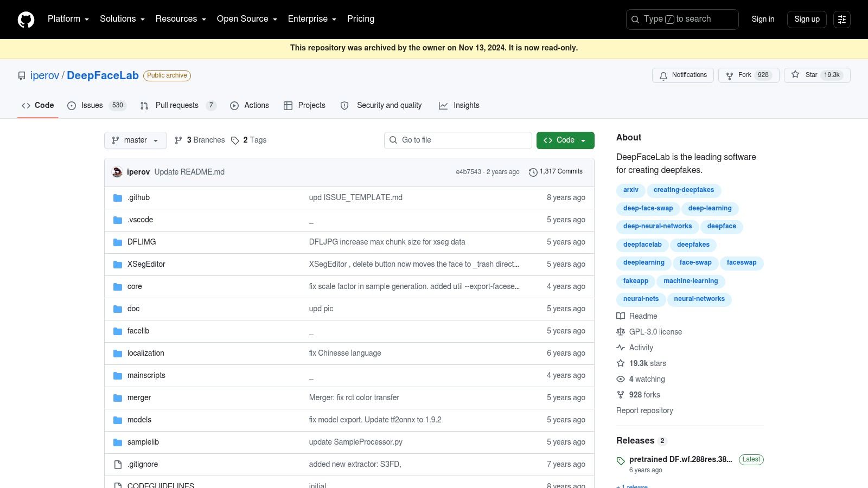The height and width of the screenshot is (488, 868).
Task: Click the Readme book icon
Action: pyautogui.click(x=621, y=316)
